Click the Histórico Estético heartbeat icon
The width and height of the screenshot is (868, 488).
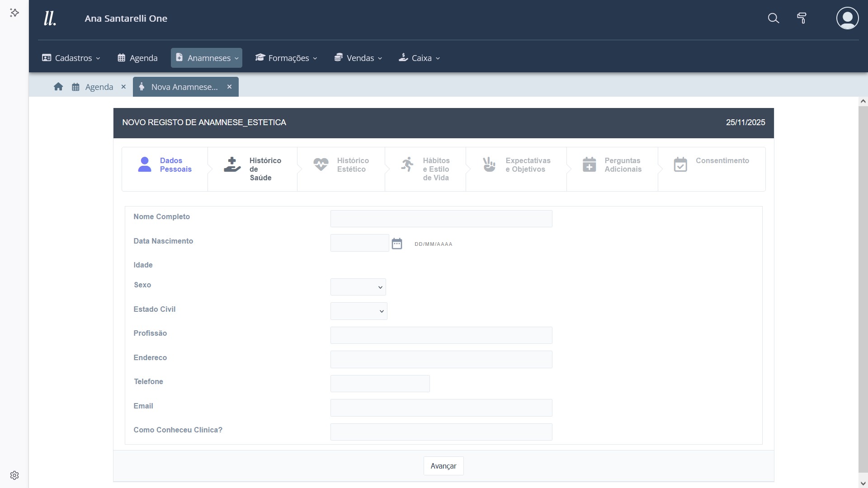click(x=321, y=164)
